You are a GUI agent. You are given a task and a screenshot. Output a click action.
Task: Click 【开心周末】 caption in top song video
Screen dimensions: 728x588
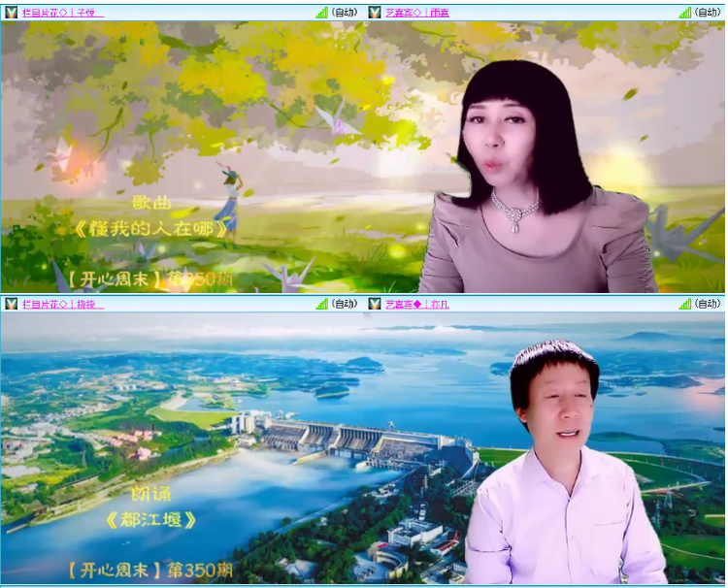(x=116, y=278)
